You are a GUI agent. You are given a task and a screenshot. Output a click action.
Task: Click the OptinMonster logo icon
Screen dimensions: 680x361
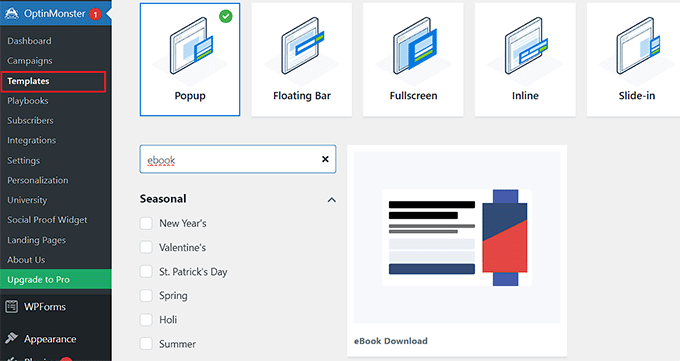point(12,13)
